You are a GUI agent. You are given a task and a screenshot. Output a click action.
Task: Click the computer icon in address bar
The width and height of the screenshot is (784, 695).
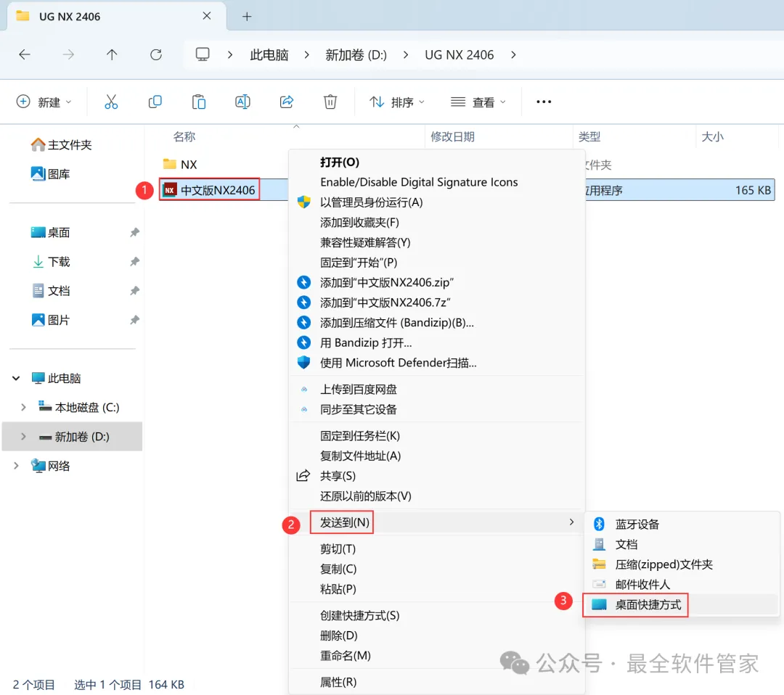pyautogui.click(x=203, y=54)
